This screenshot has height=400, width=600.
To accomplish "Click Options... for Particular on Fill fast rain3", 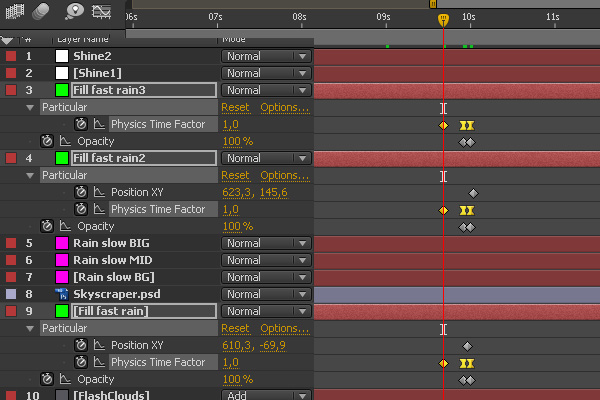I will (285, 108).
